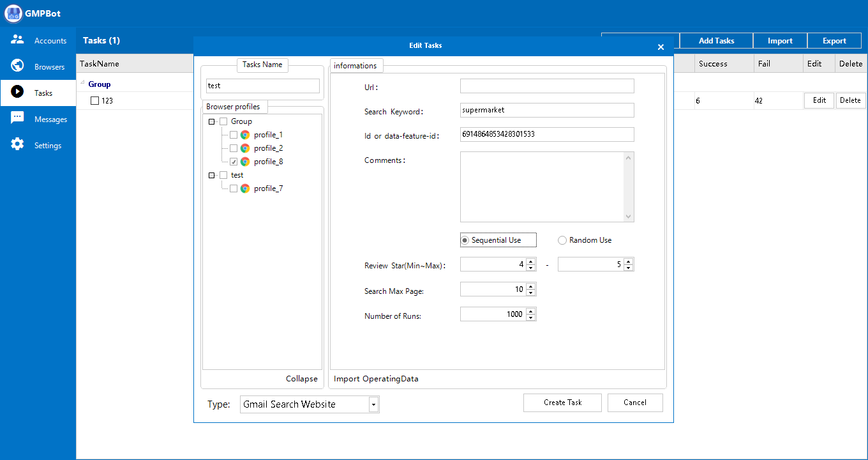This screenshot has width=868, height=460.
Task: Click the informations tab label
Action: click(355, 66)
